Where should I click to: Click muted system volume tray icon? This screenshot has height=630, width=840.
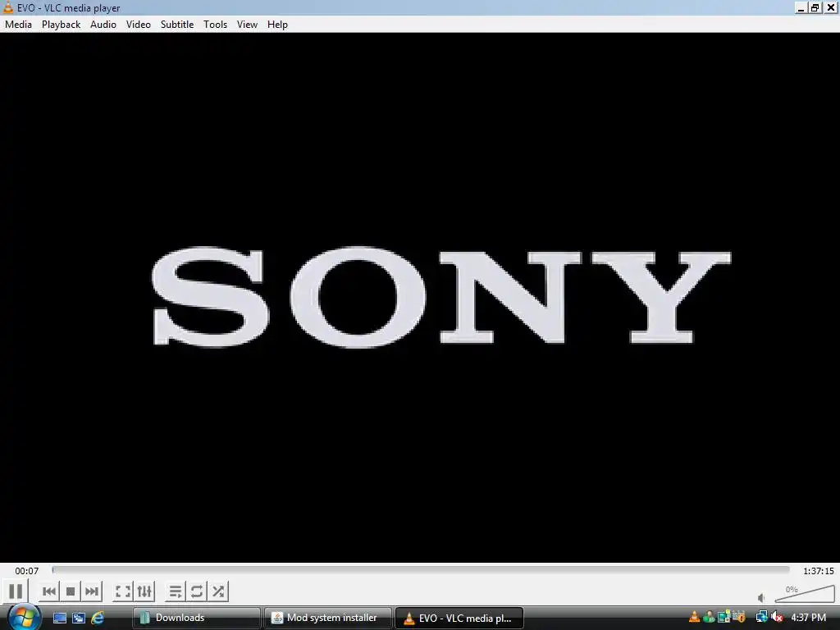point(776,617)
